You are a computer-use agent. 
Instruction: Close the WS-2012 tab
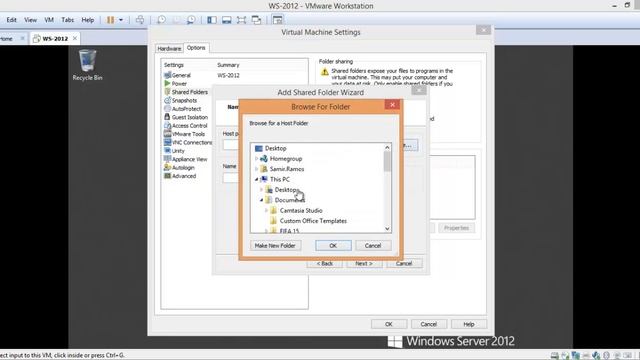coord(75,38)
